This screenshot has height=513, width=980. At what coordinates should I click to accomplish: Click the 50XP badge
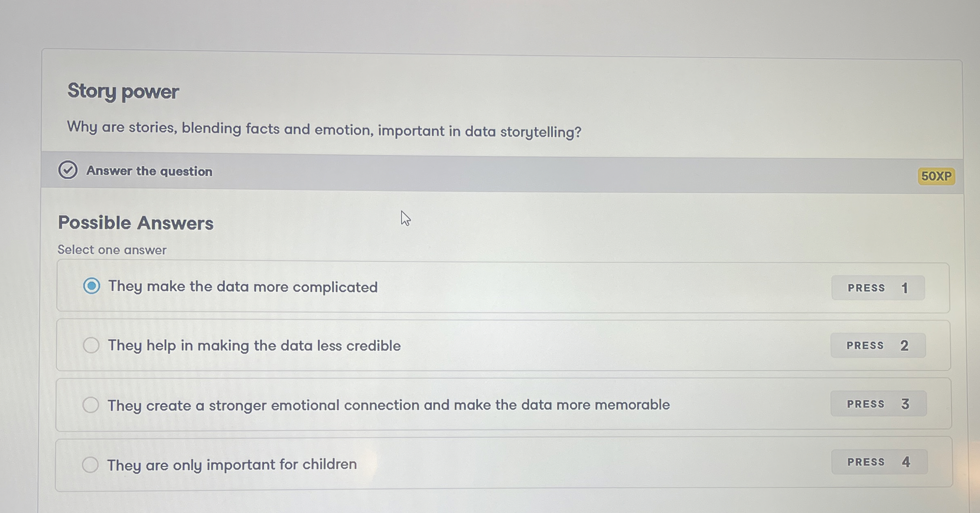[936, 176]
